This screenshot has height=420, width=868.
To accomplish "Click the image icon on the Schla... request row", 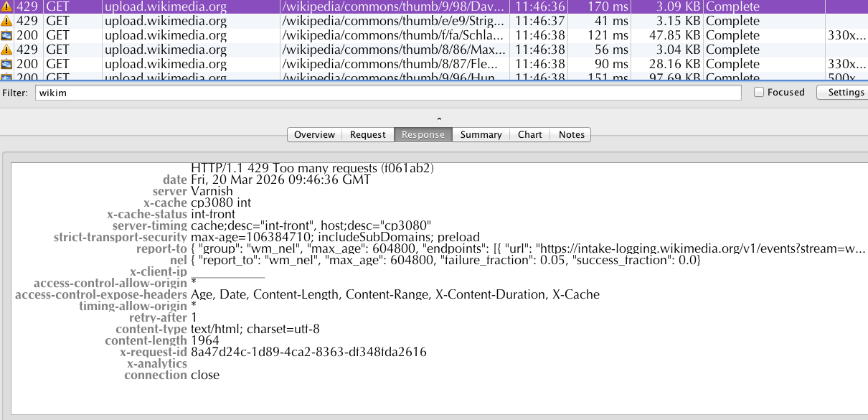I will (6, 35).
